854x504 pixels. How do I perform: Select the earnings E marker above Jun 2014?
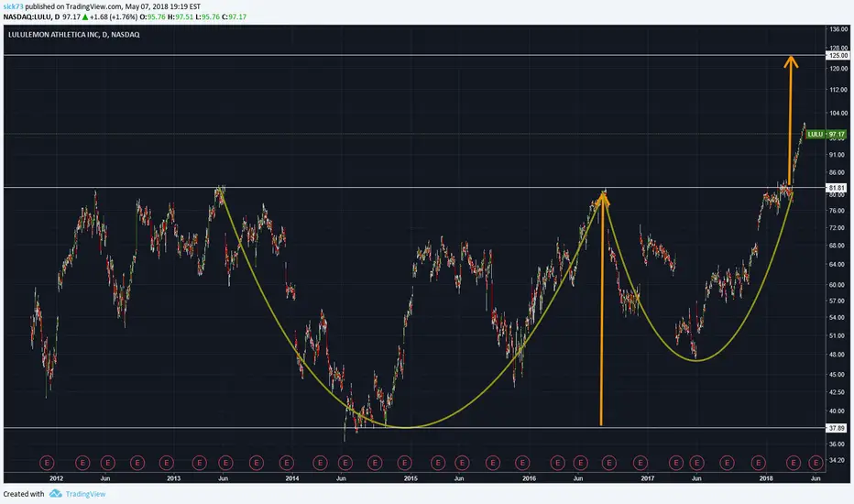[x=345, y=463]
